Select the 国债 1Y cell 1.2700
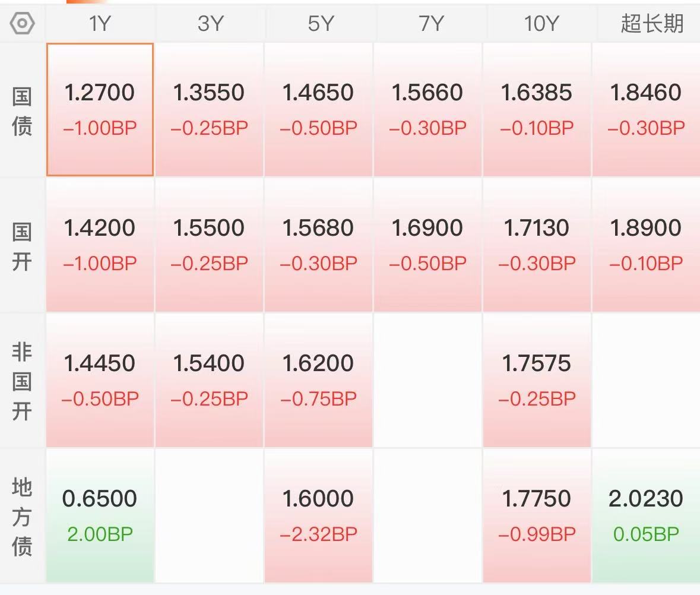 tap(100, 110)
